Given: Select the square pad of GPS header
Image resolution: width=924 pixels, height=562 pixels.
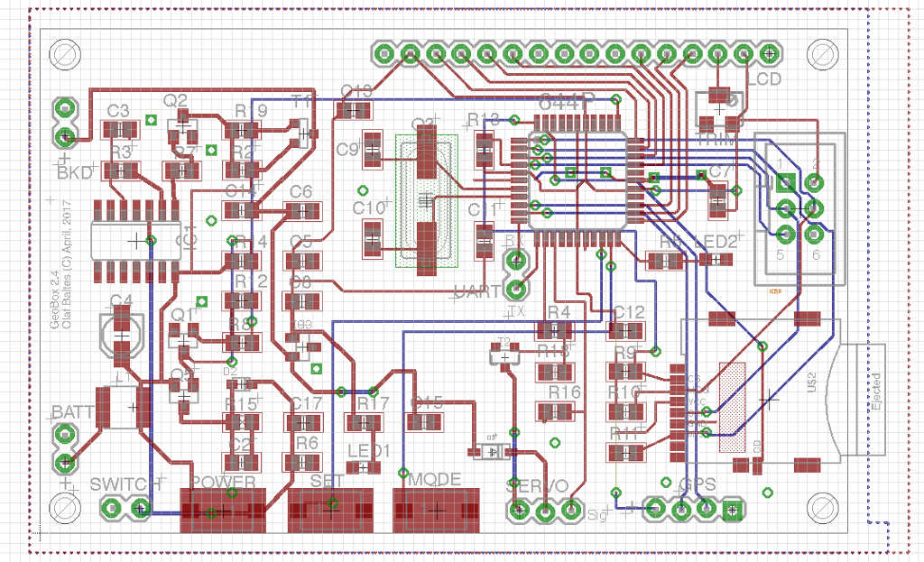Looking at the screenshot, I should point(733,509).
